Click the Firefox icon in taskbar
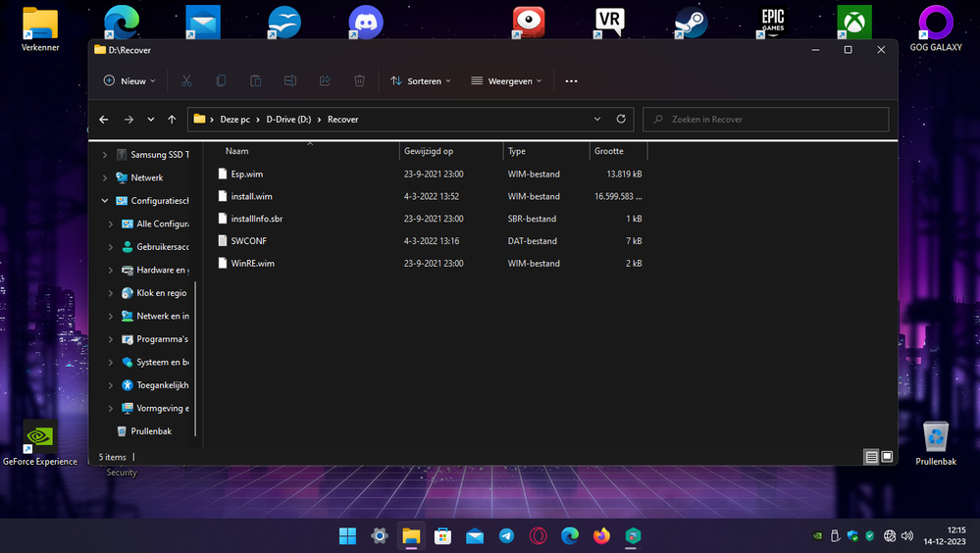The height and width of the screenshot is (553, 980). click(601, 535)
